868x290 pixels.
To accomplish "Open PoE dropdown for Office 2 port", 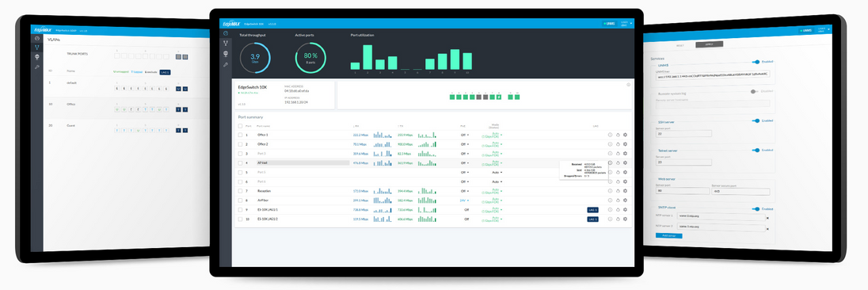I will [x=465, y=144].
